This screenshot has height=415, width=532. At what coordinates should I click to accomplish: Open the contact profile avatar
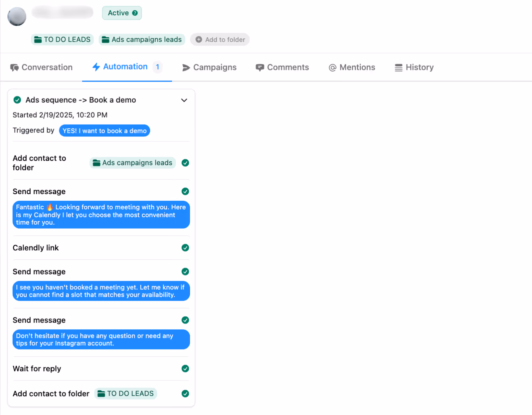point(17,16)
